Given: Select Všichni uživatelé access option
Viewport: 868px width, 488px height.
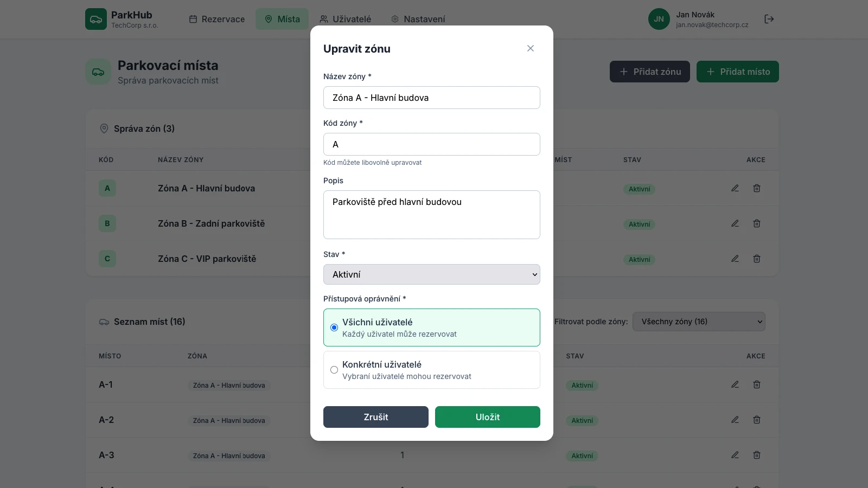Looking at the screenshot, I should coord(335,328).
